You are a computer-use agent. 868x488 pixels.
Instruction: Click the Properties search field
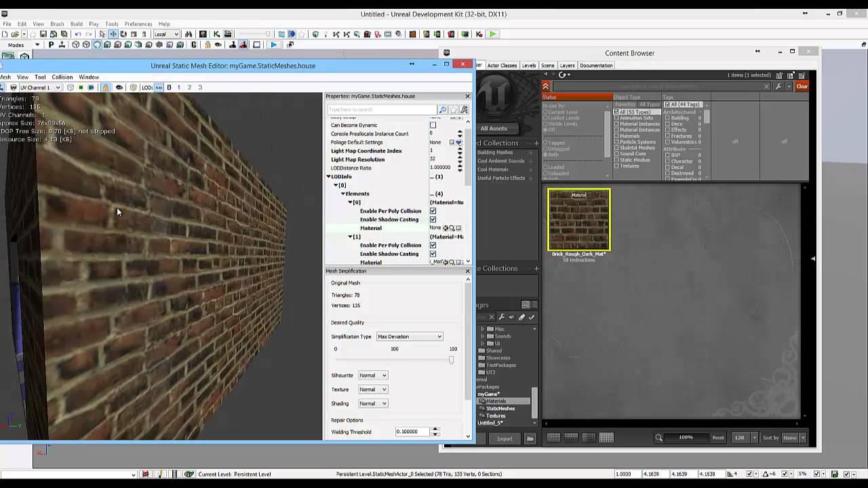pyautogui.click(x=382, y=110)
